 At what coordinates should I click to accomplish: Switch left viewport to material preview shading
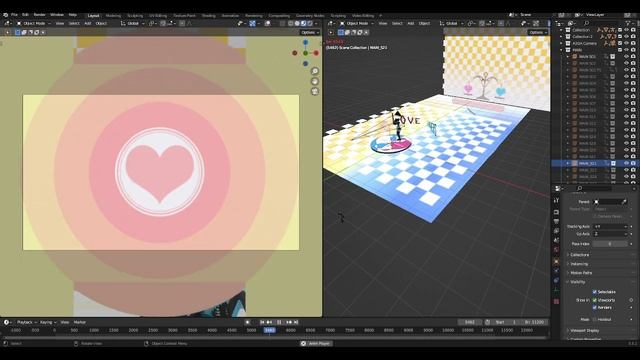(x=303, y=24)
